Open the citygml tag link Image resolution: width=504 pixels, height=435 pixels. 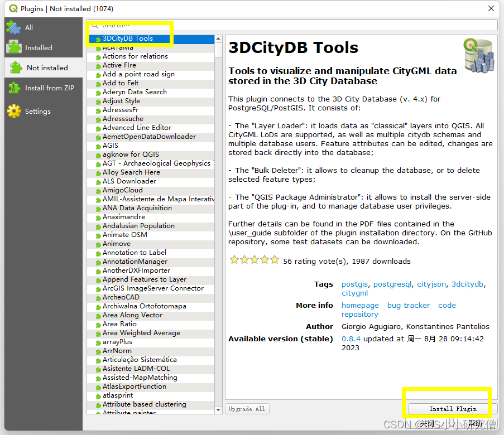point(354,293)
